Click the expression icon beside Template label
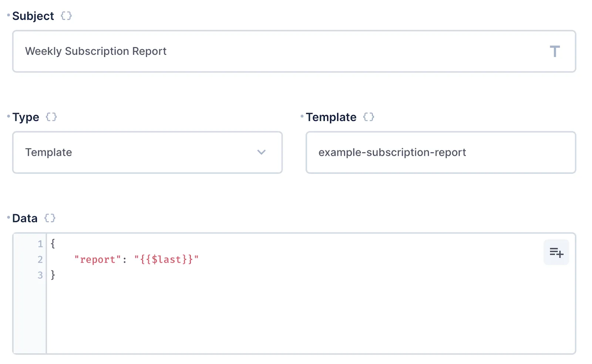The width and height of the screenshot is (592, 364). point(368,117)
